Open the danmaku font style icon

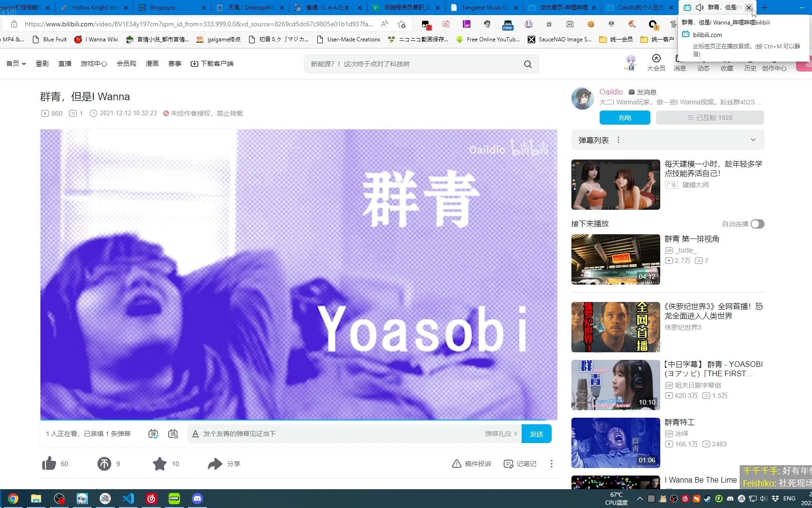[195, 434]
